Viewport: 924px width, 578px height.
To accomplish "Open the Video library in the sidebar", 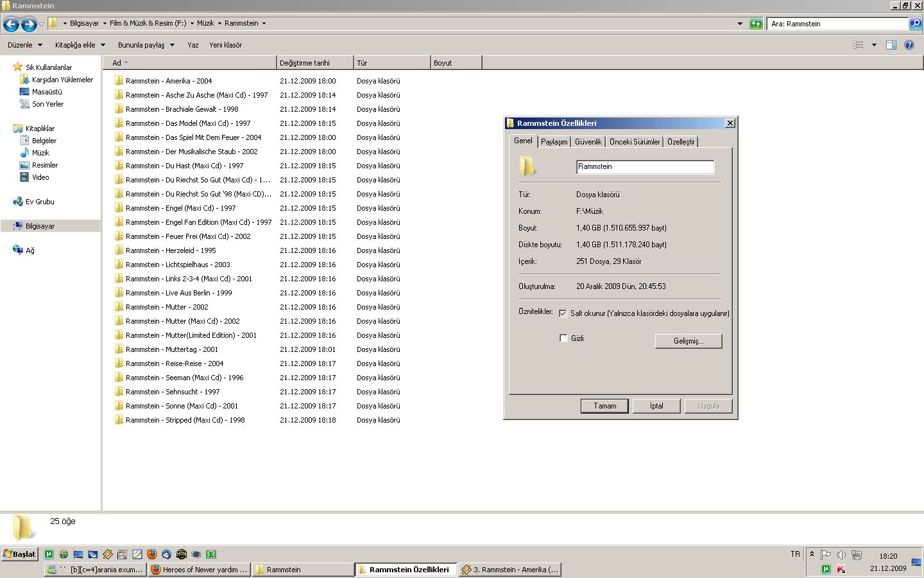I will (x=40, y=177).
